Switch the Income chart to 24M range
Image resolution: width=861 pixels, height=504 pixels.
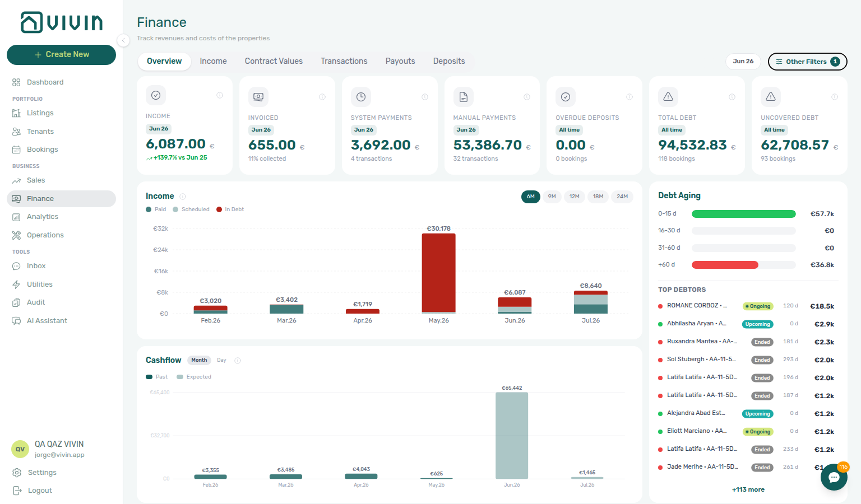click(x=622, y=197)
